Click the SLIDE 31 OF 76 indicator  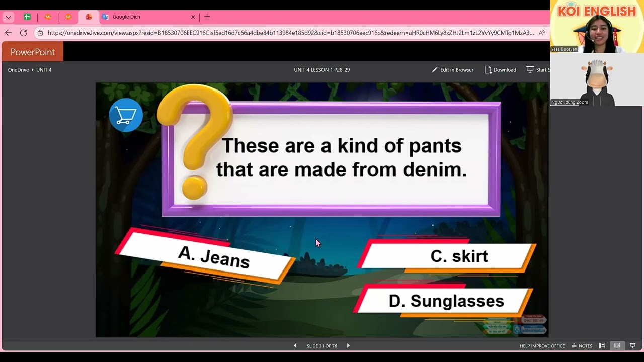[x=322, y=346]
